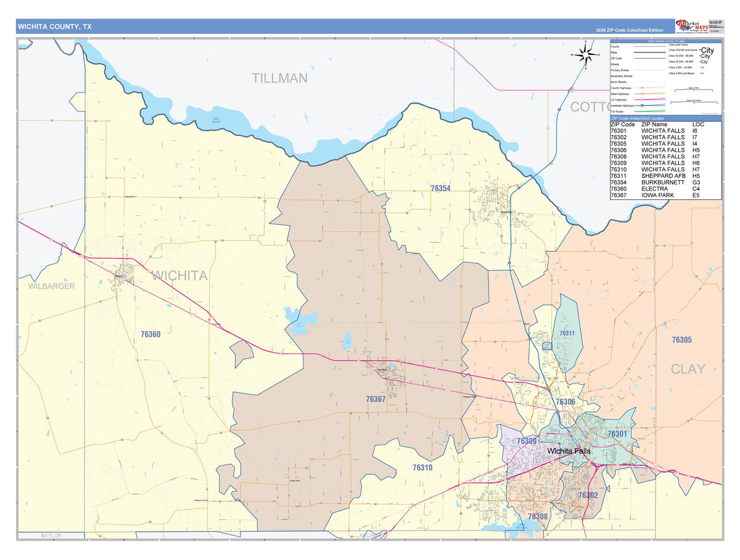Click the Market Maps logo
Viewport: 740px width, 560px height.
coord(692,26)
